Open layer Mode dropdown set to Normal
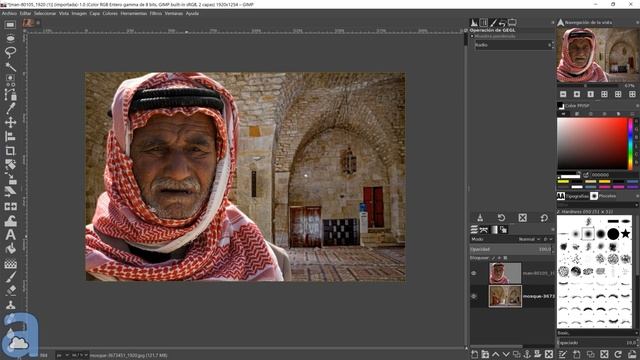The width and height of the screenshot is (640, 360). pyautogui.click(x=529, y=239)
